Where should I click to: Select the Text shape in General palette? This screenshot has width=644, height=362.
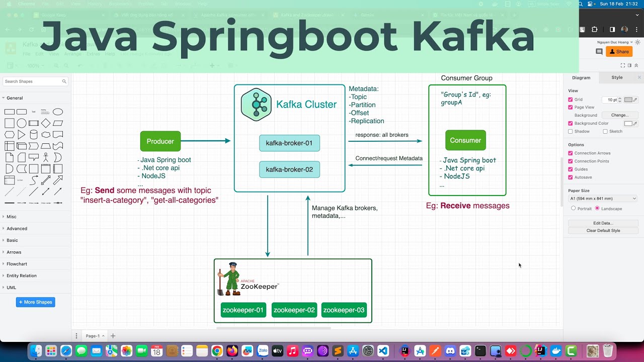pos(34,112)
